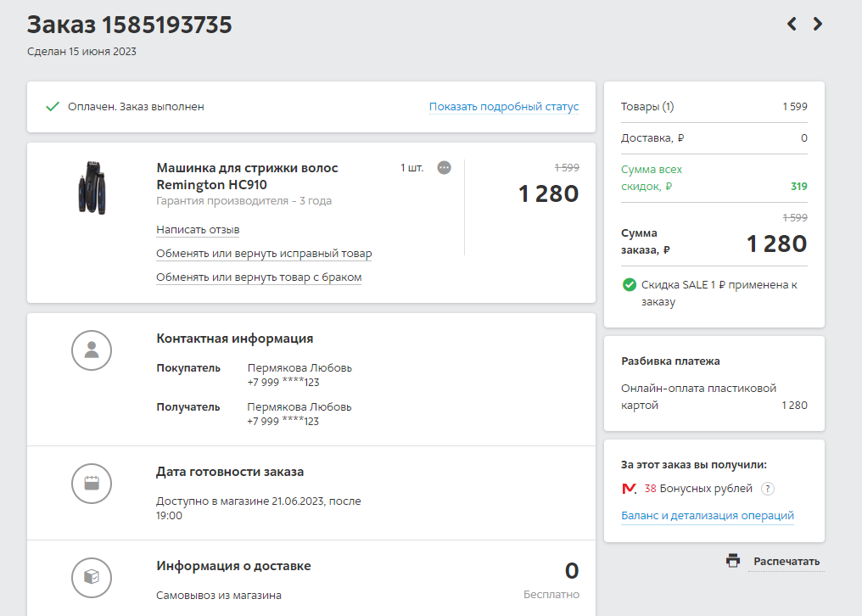Click the delivery information box icon
The image size is (862, 616).
(92, 578)
